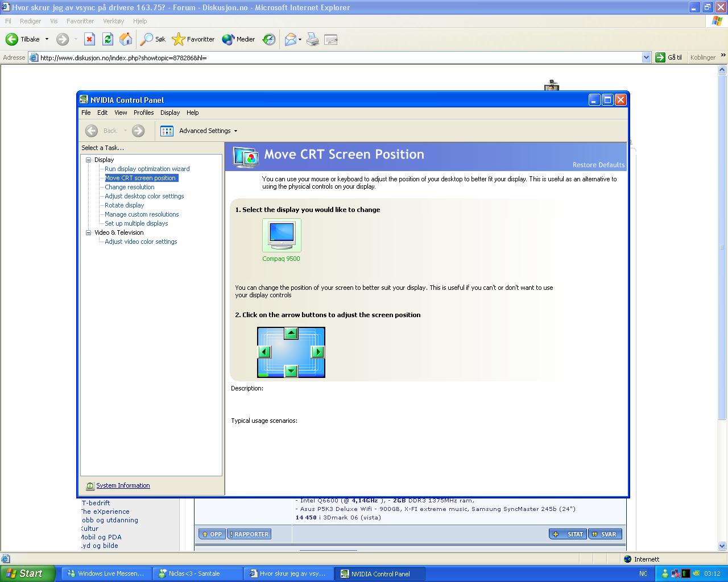The height and width of the screenshot is (582, 728).
Task: Click the left arrow screen position button
Action: pos(264,352)
